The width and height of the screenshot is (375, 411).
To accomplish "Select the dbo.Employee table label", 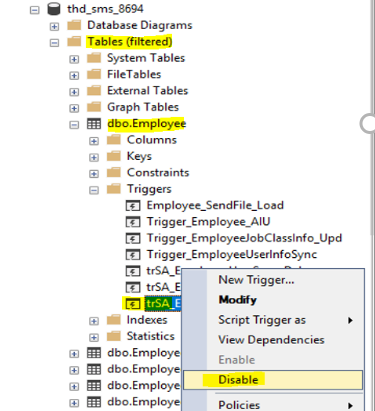I will point(147,123).
